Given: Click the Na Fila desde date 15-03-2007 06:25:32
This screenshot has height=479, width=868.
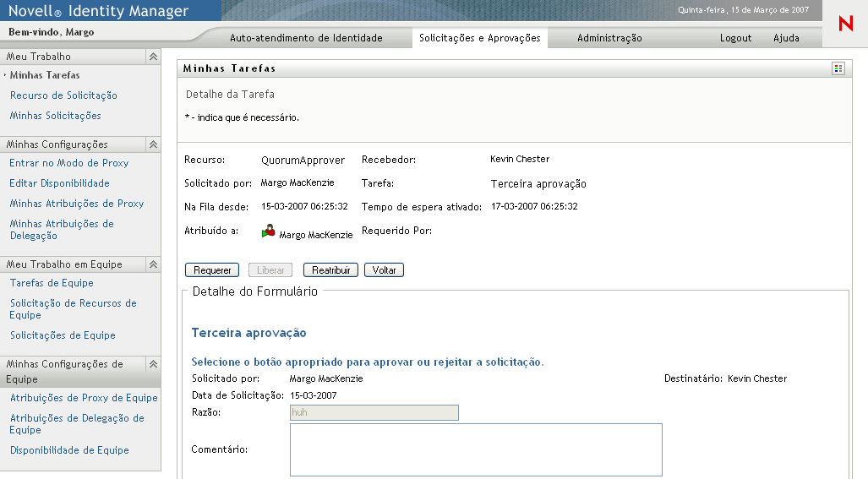Looking at the screenshot, I should 304,206.
